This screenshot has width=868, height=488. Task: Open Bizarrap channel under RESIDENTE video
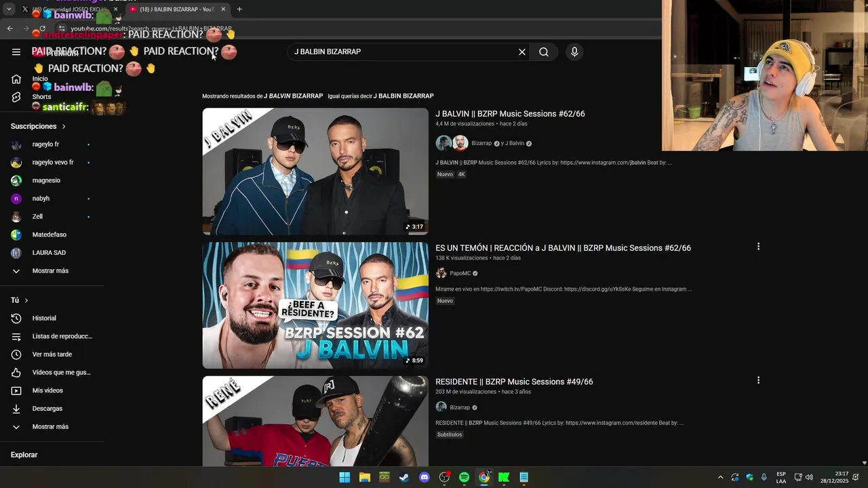click(x=460, y=407)
